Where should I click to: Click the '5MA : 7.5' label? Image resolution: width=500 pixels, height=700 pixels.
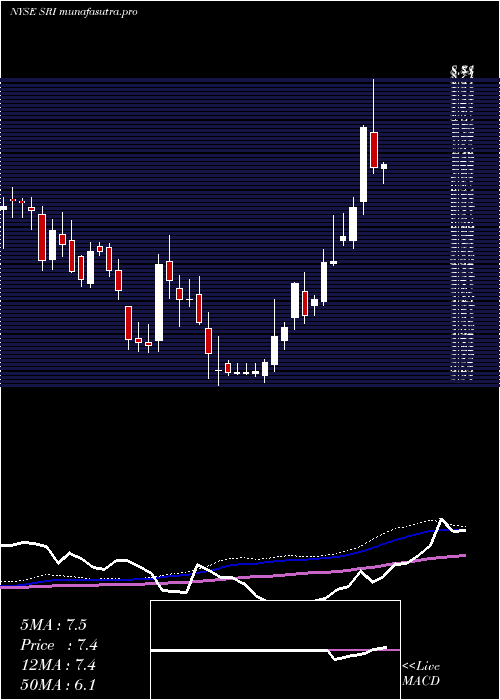[x=54, y=625]
